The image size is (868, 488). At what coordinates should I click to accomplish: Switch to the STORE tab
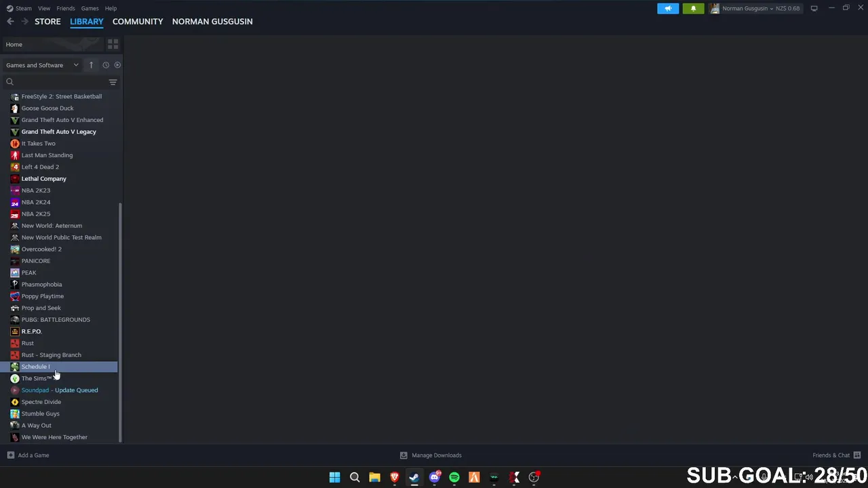point(47,22)
